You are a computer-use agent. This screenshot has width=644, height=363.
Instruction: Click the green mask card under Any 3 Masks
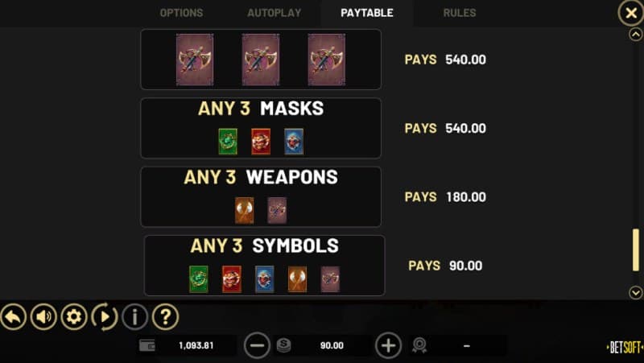point(228,142)
